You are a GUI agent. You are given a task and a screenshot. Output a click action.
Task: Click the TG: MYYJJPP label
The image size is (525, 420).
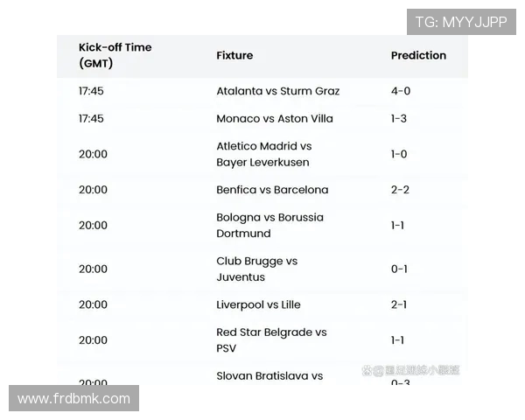461,22
